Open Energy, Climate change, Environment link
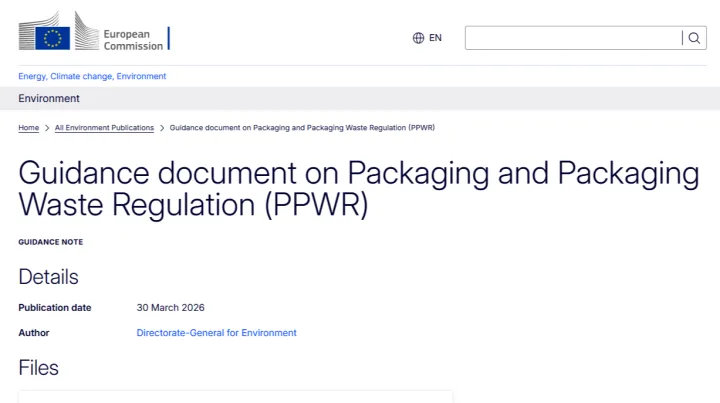This screenshot has width=720, height=403. click(x=92, y=76)
